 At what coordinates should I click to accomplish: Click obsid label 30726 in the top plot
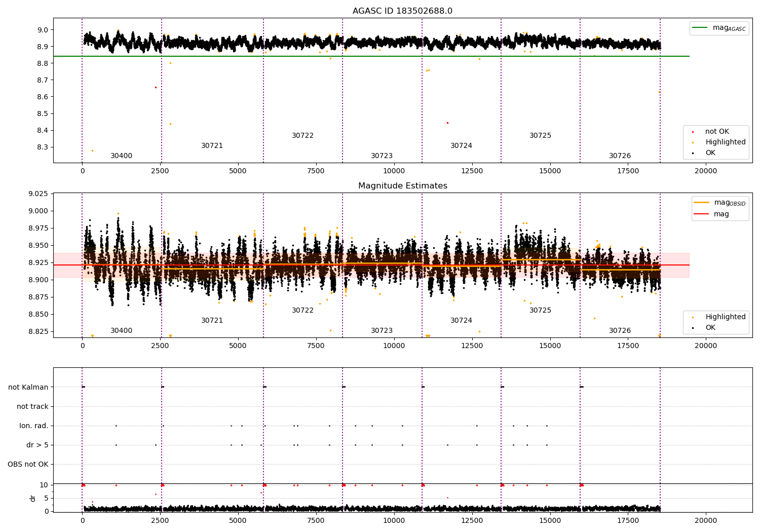[620, 156]
